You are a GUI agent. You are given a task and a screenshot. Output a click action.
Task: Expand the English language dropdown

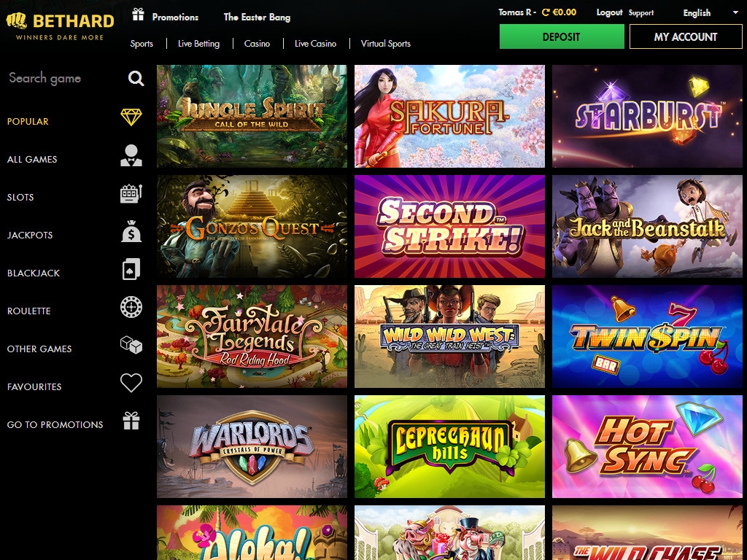tap(710, 13)
